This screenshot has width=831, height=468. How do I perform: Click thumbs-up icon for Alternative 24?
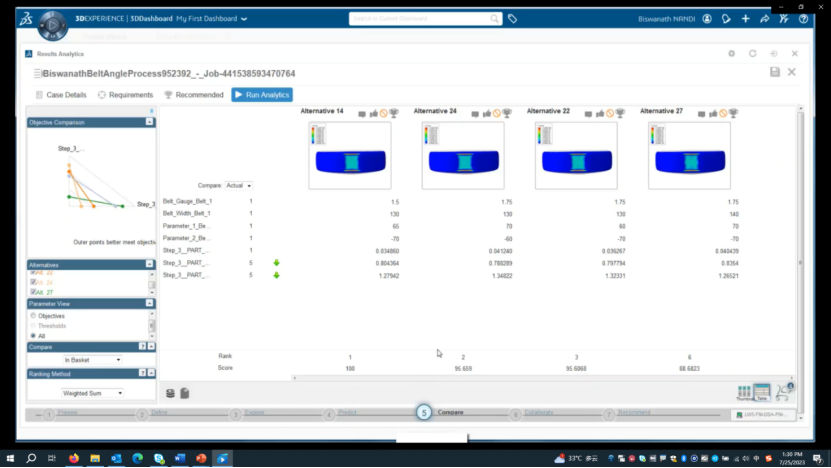point(486,113)
